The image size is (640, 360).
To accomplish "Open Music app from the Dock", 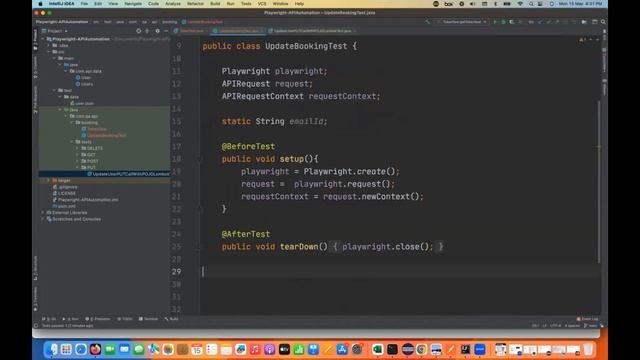I will [x=255, y=349].
